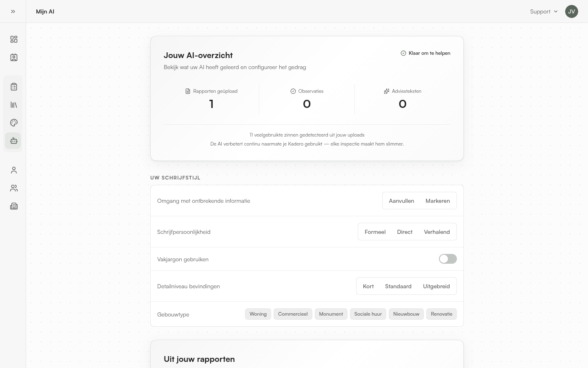This screenshot has width=588, height=368.
Task: Open the dashboard grid icon
Action: coord(14,39)
